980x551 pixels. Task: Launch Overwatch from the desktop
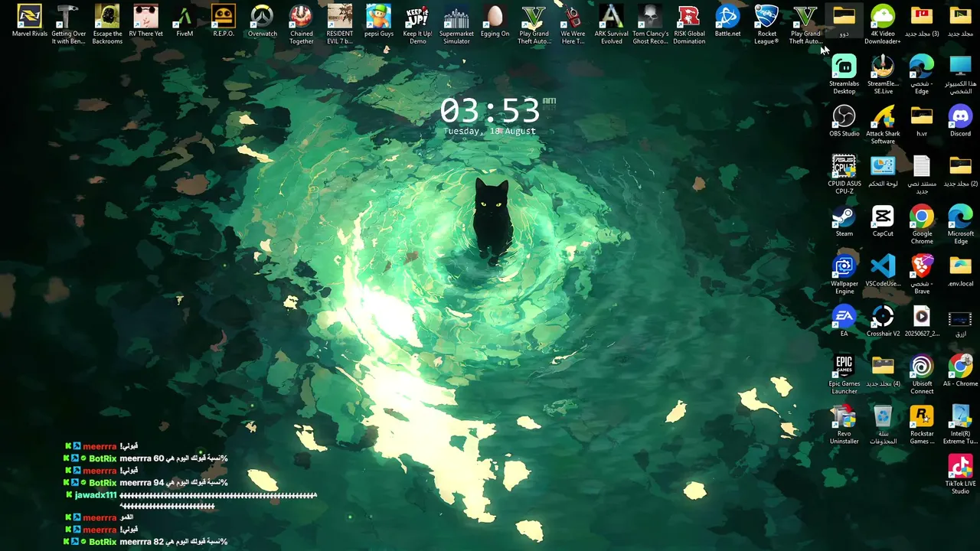[x=263, y=22]
